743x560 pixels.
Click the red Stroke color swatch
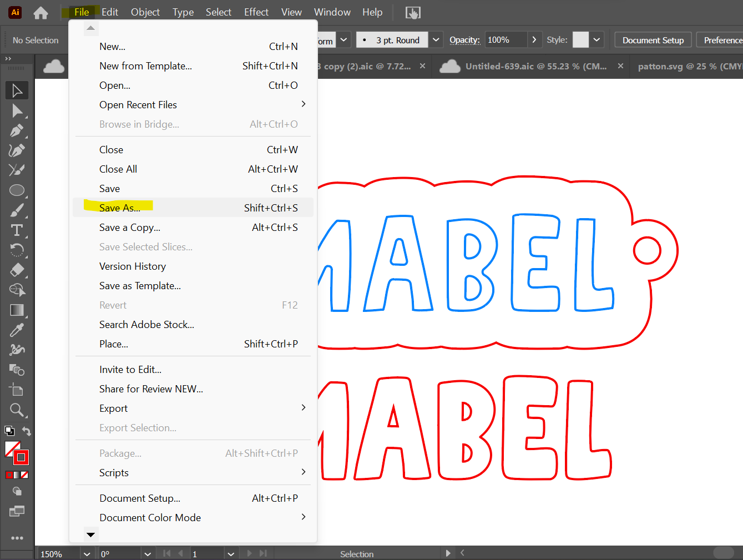(x=21, y=457)
